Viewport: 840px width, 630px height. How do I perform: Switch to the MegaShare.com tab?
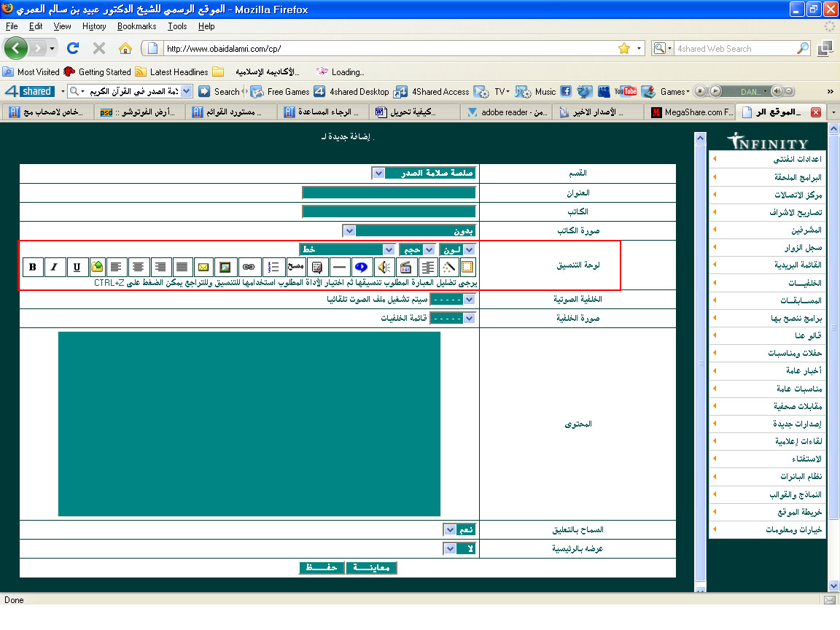point(691,112)
